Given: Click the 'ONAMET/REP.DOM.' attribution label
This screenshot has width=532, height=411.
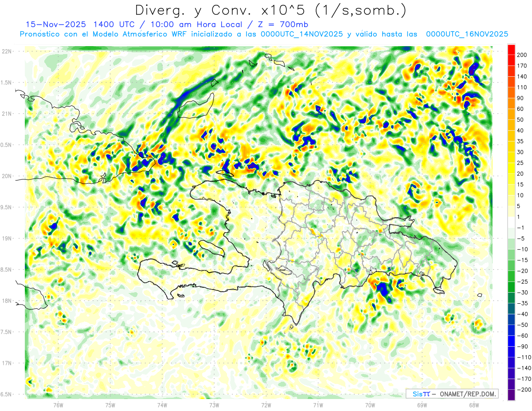Looking at the screenshot, I should [x=468, y=394].
